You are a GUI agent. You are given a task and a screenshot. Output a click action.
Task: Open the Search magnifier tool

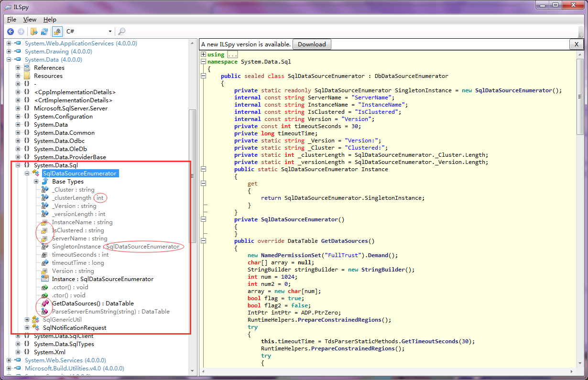point(121,32)
